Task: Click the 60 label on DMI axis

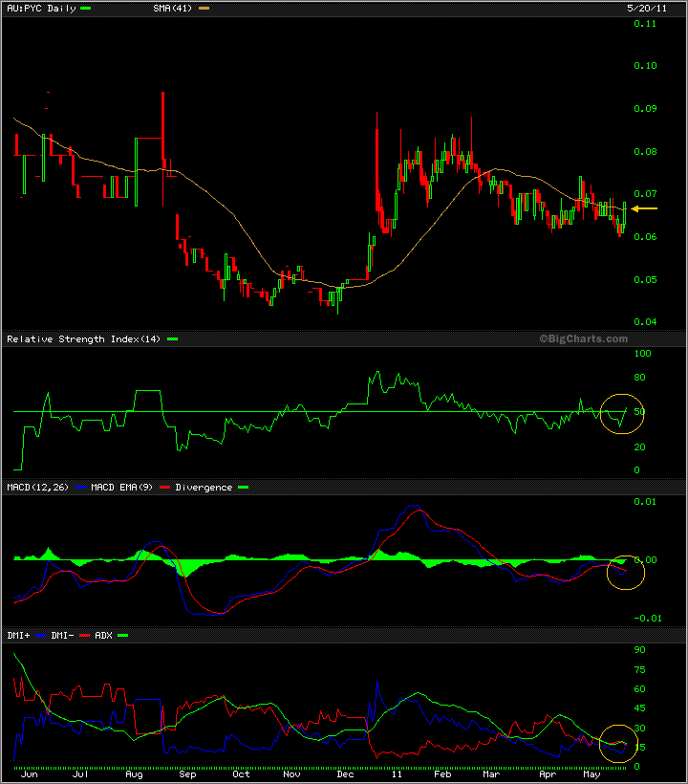Action: coord(639,689)
